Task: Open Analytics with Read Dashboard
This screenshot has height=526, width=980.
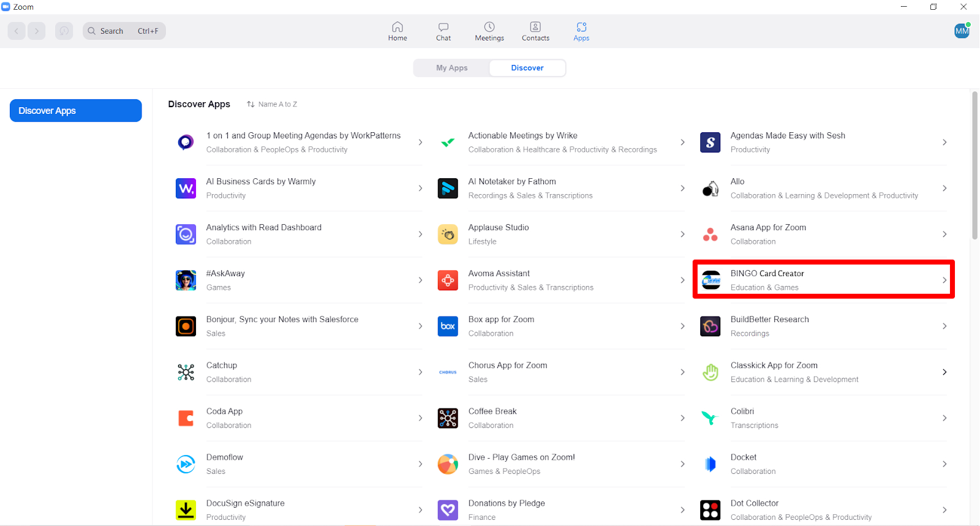Action: pos(300,235)
